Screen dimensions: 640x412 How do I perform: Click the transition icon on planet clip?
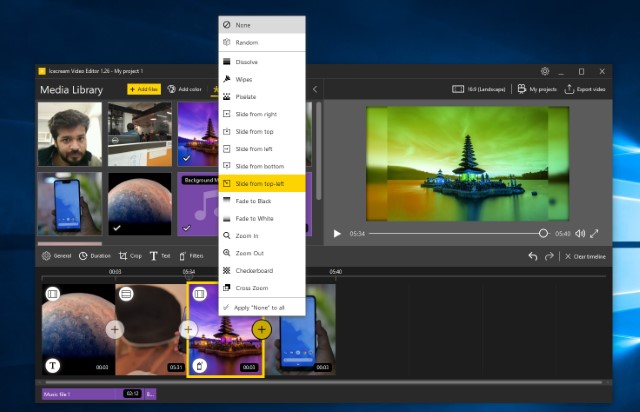[x=53, y=294]
